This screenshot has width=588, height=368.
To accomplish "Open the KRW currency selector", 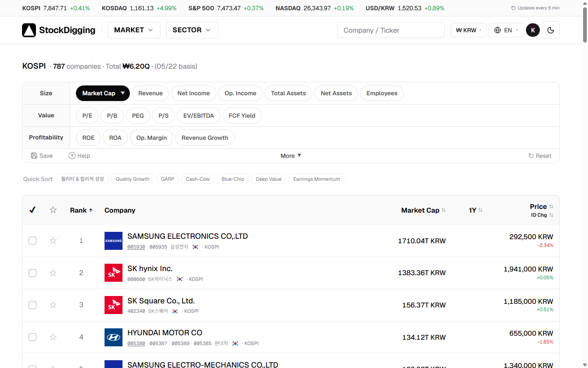I will (x=468, y=30).
